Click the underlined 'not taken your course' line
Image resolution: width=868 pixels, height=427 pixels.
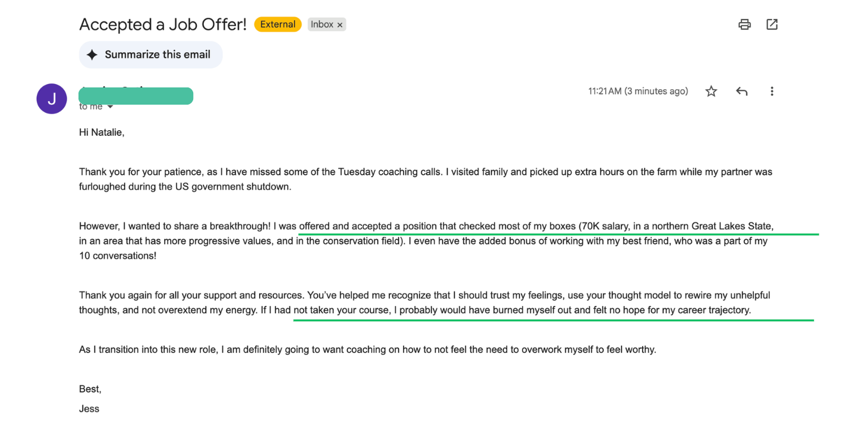point(522,310)
